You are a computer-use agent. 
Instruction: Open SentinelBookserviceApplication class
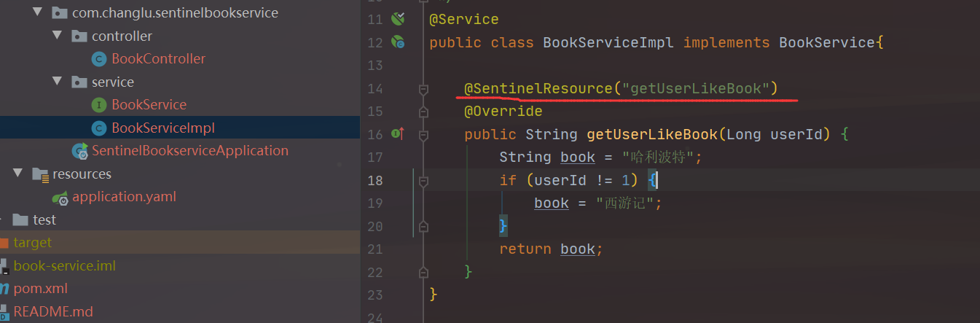tap(190, 150)
